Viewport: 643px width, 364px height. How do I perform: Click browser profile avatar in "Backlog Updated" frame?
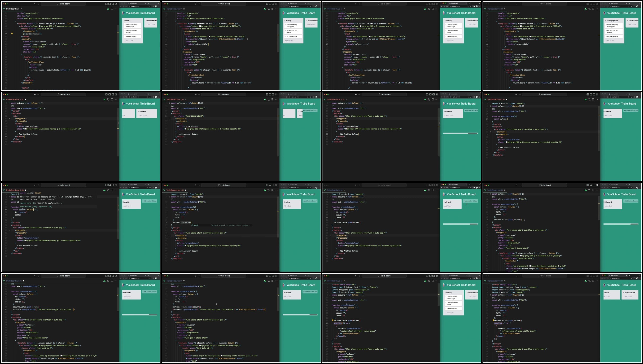[x=637, y=6]
